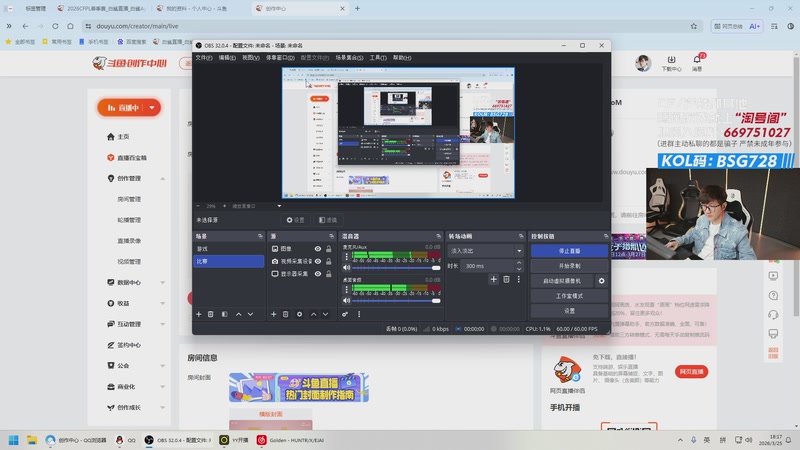Screen dimensions: 800x450
Task: Move the scene down with the down arrow
Action: click(x=251, y=314)
